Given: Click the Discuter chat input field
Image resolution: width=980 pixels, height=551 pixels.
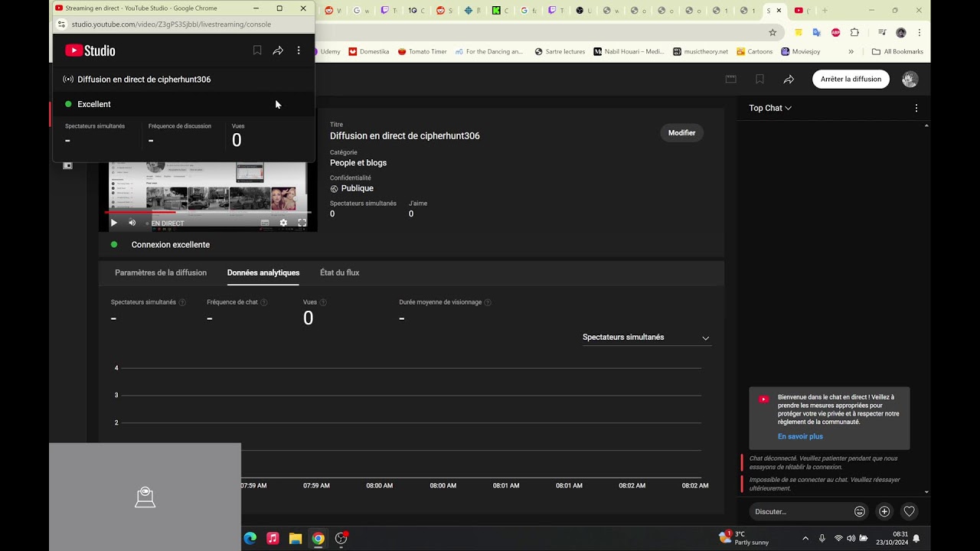Looking at the screenshot, I should [x=800, y=511].
